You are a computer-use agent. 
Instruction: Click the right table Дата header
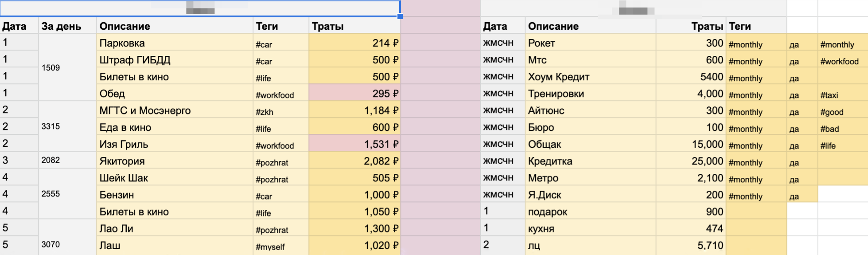tap(503, 26)
